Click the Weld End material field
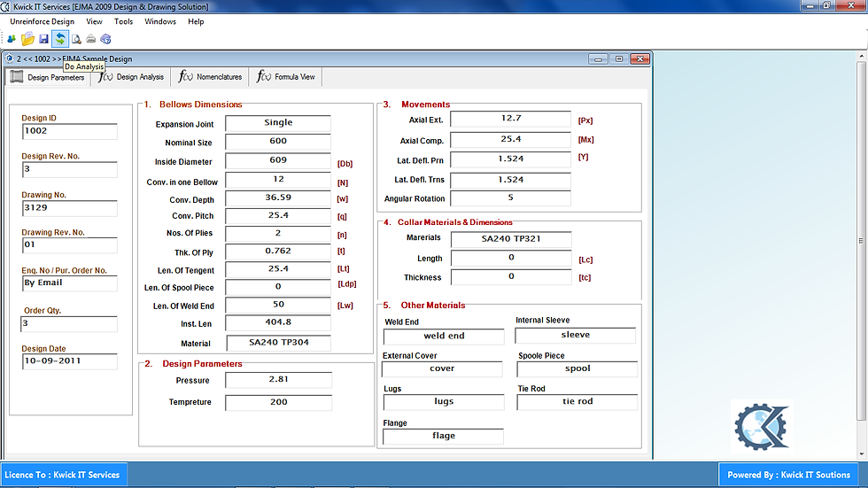Viewport: 868px width, 488px height. (x=444, y=337)
